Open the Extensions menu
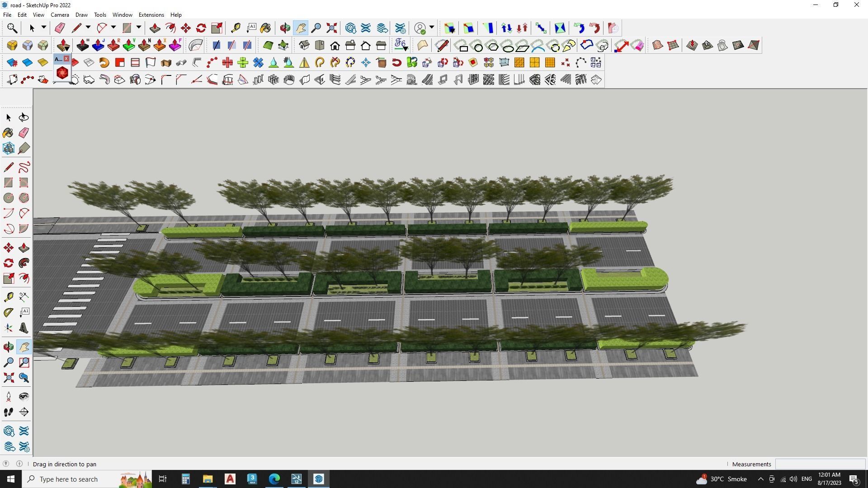Screen dimensions: 868x488 coord(151,15)
